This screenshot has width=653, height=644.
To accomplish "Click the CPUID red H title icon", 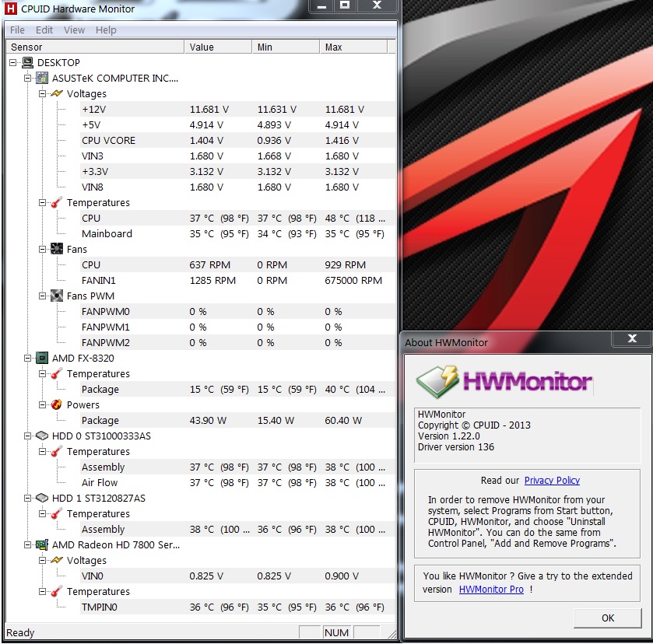I will (x=10, y=9).
